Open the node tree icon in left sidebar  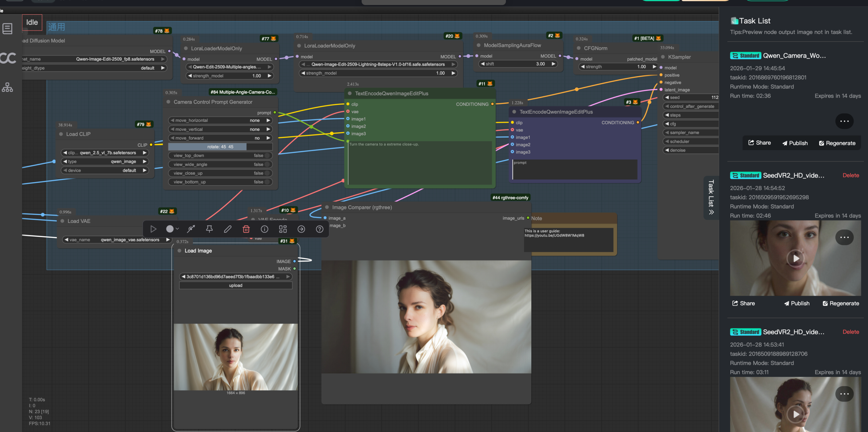[x=7, y=87]
